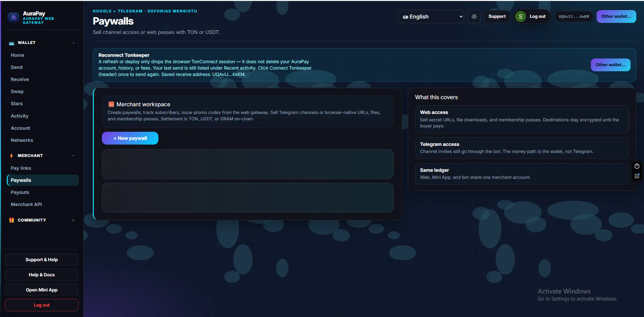Collapse the WALLET section chevron

click(73, 43)
